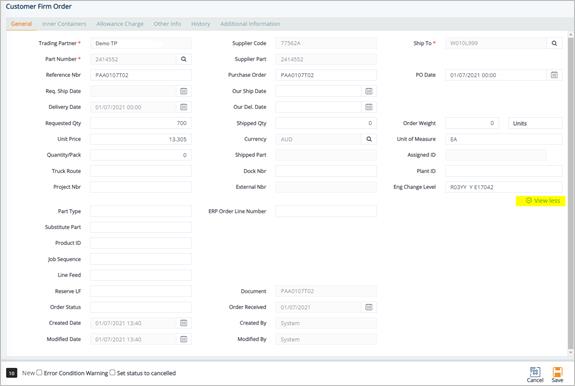Viewport: 575px width, 386px height.
Task: Click the Assigned ID field
Action: [x=496, y=155]
